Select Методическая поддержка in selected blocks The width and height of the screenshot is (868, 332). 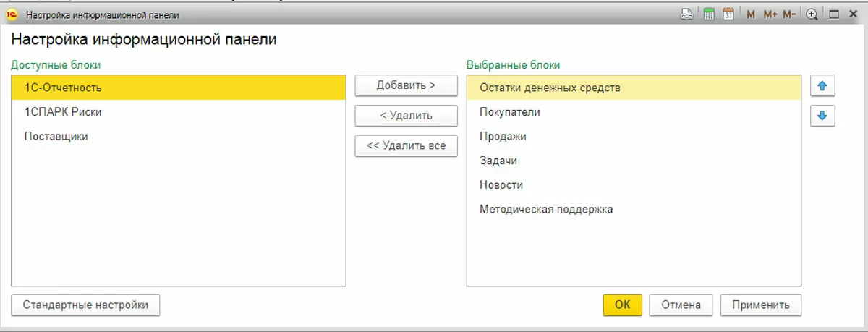click(546, 210)
